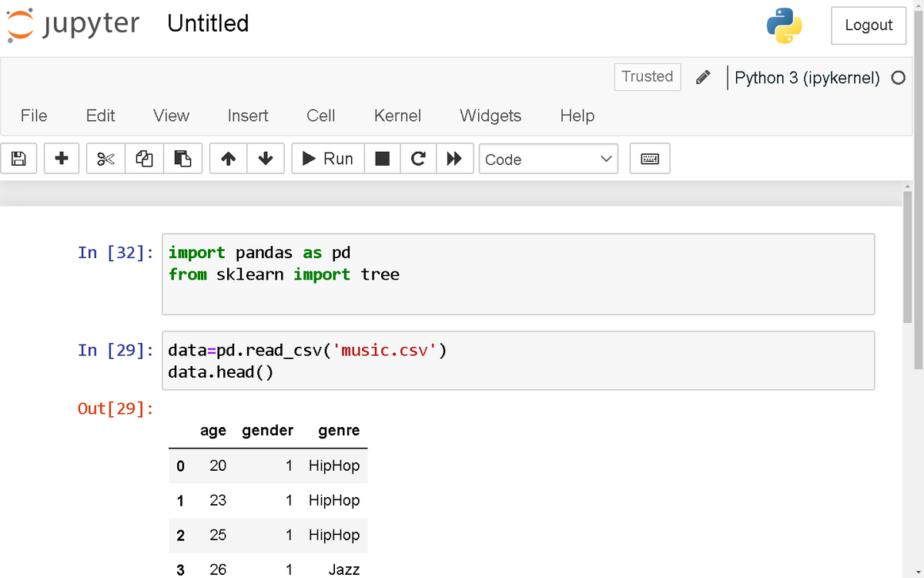Open the Kernel menu
The width and height of the screenshot is (924, 578).
(397, 116)
